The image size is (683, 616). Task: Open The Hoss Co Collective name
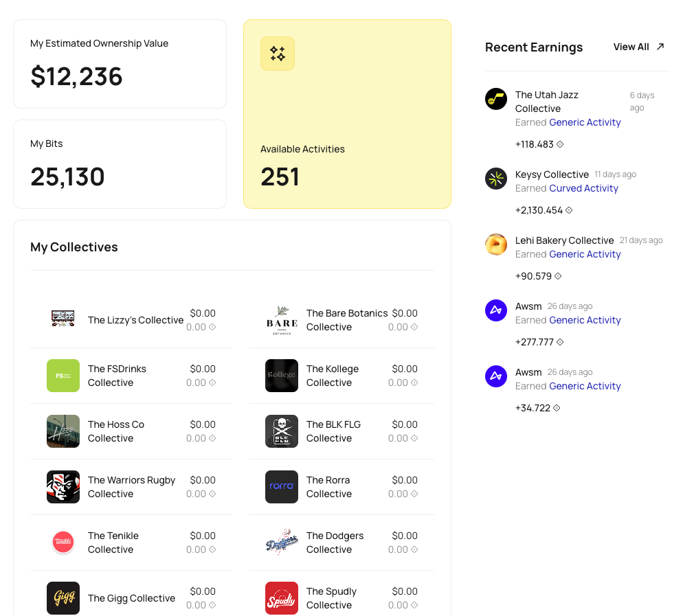click(x=116, y=431)
